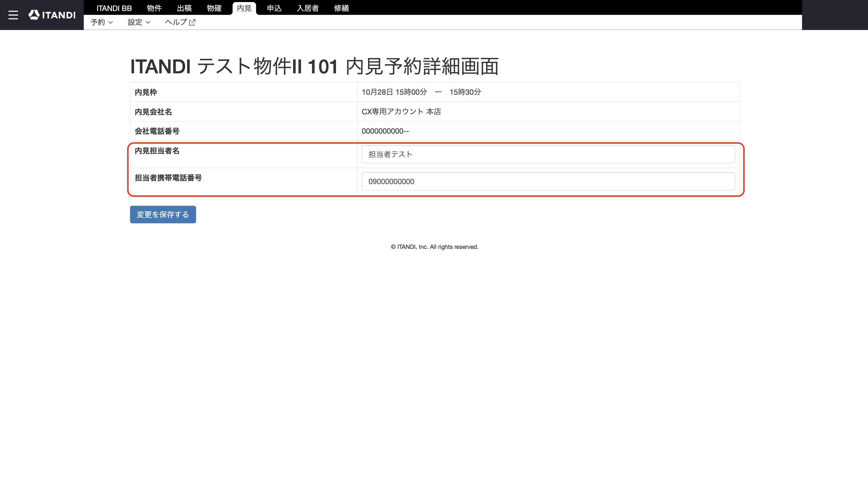Click the 内見担当者名 input field
Image resolution: width=868 pixels, height=487 pixels.
(x=548, y=154)
